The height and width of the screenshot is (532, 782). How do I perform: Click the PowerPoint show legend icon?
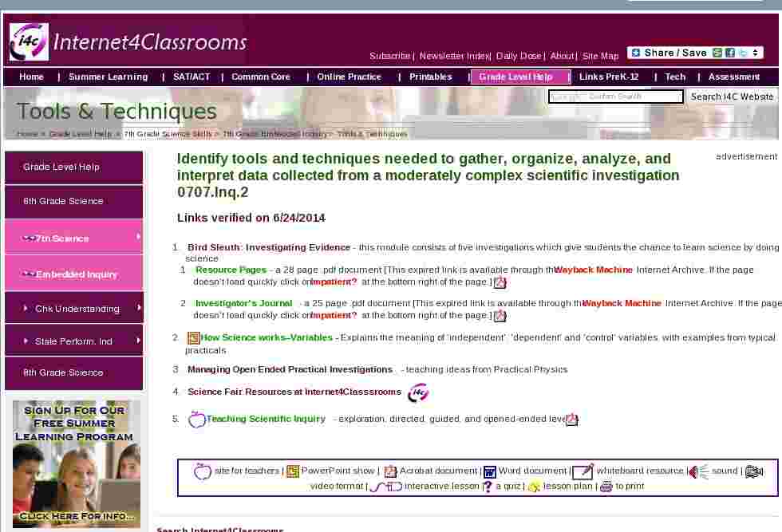point(293,471)
